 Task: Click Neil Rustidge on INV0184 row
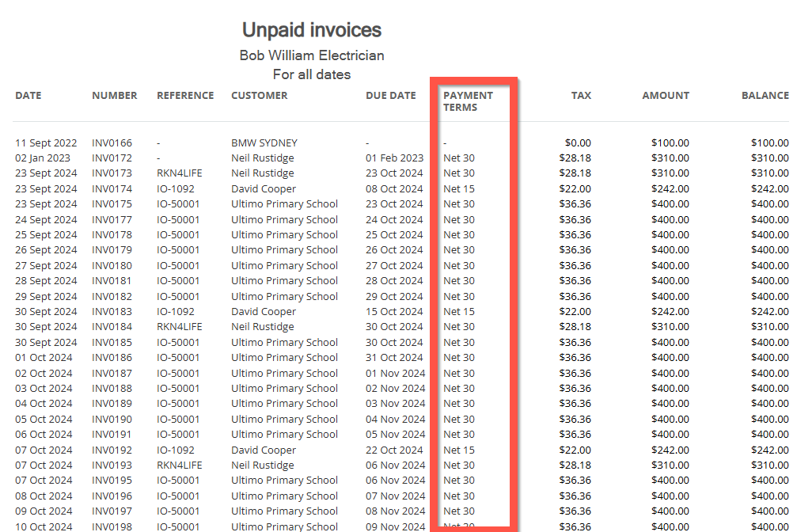263,327
